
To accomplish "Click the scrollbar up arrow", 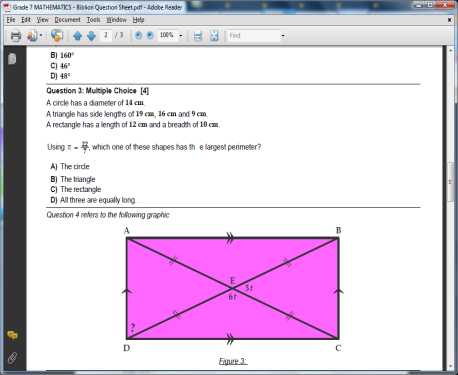I will (450, 51).
